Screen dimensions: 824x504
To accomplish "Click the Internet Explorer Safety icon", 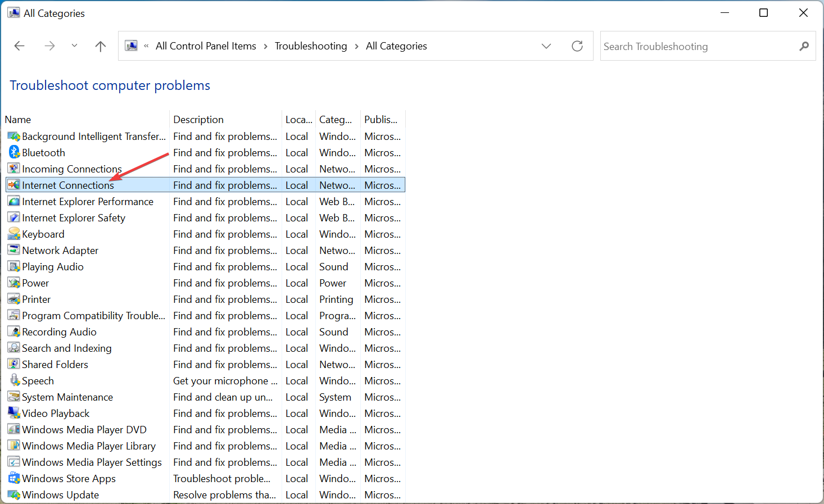I will click(13, 218).
